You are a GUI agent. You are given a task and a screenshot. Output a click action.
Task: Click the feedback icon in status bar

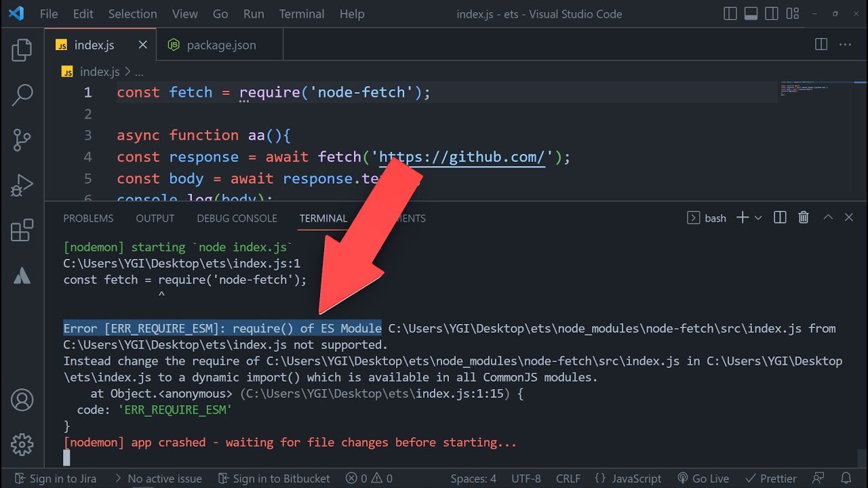(819, 479)
